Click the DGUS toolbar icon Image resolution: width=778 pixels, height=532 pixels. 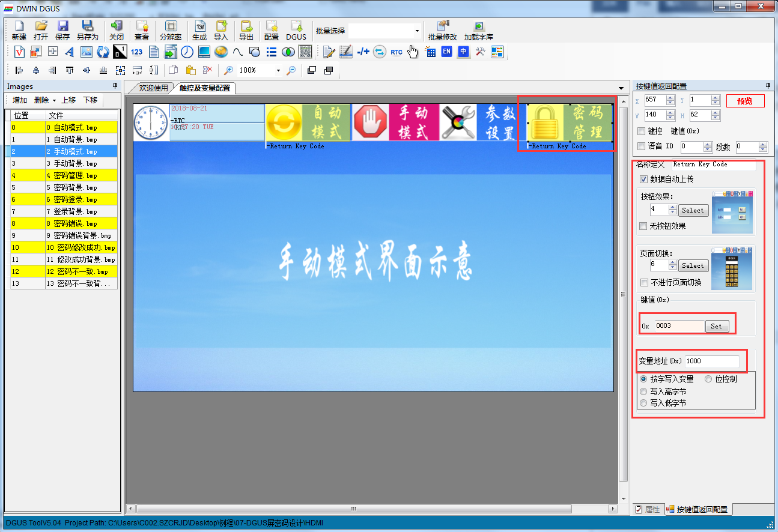pos(296,30)
